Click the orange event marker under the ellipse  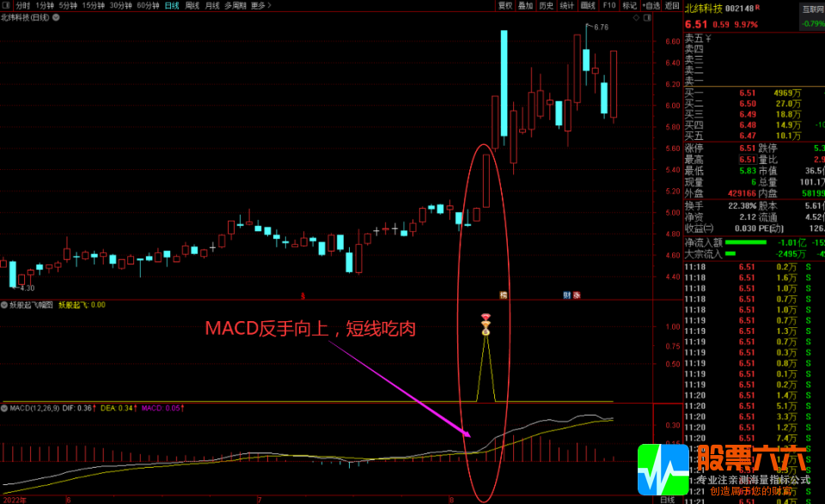click(503, 295)
